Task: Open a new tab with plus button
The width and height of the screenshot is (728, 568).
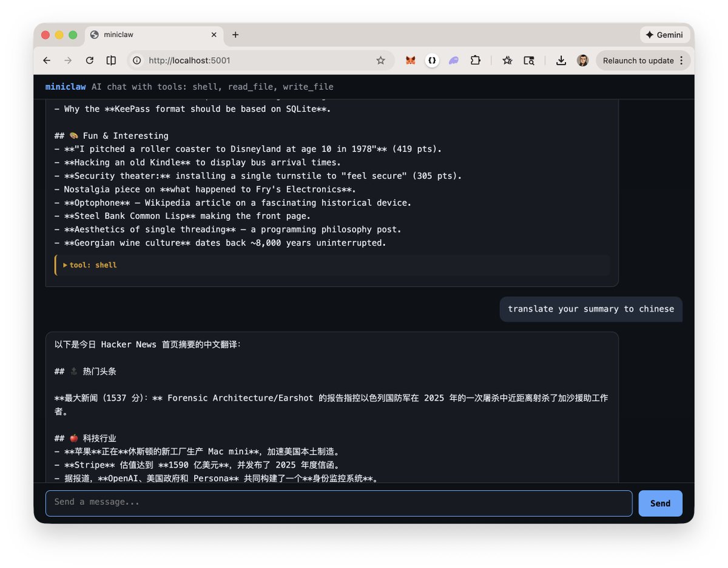Action: pyautogui.click(x=235, y=35)
